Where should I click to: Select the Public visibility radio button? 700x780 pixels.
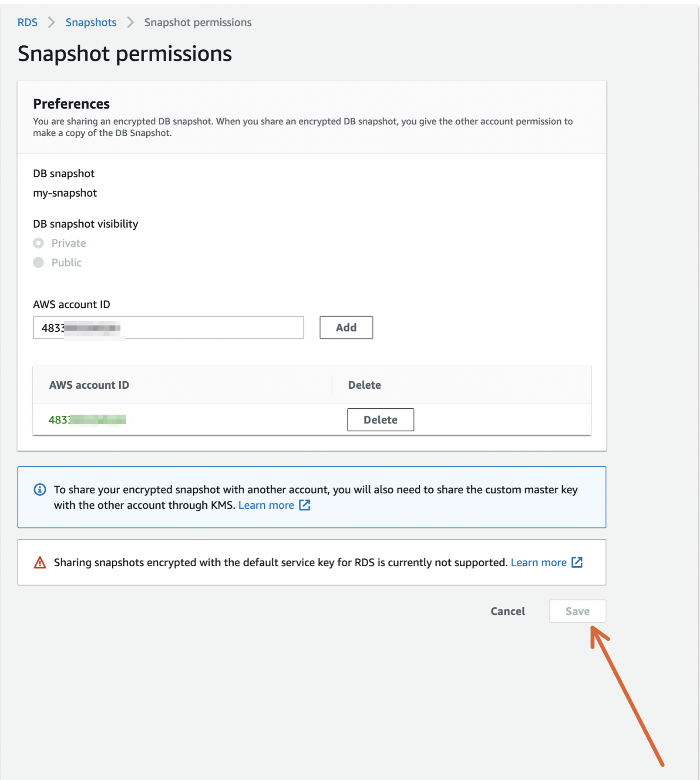point(38,262)
